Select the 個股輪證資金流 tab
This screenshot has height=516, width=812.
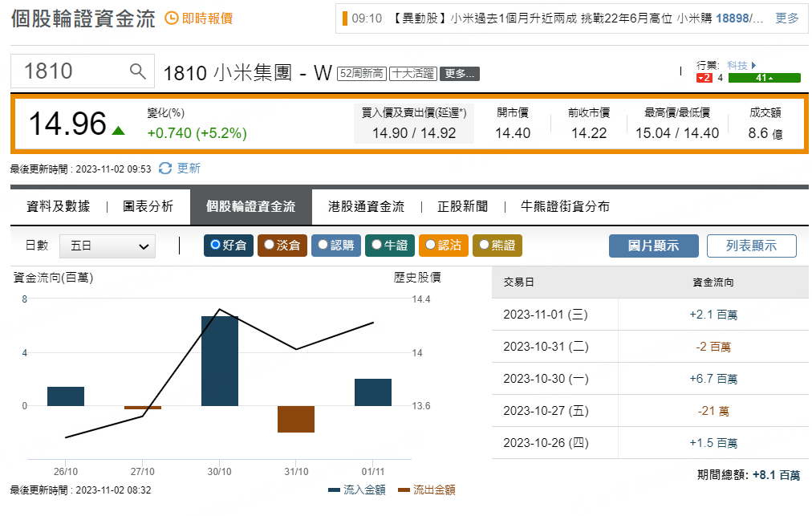click(250, 206)
